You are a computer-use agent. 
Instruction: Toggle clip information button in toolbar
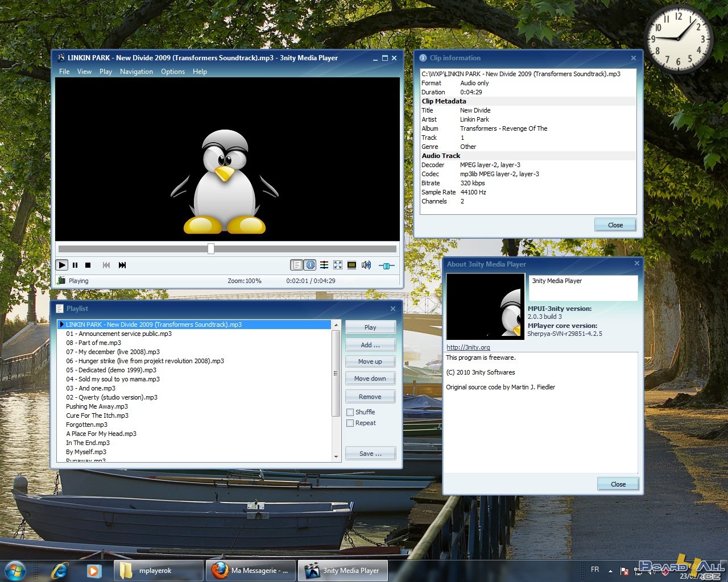click(x=311, y=265)
